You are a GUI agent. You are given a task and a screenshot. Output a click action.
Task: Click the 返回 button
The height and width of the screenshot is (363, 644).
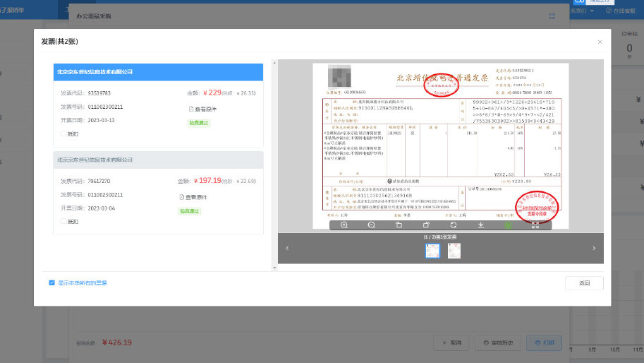(584, 282)
